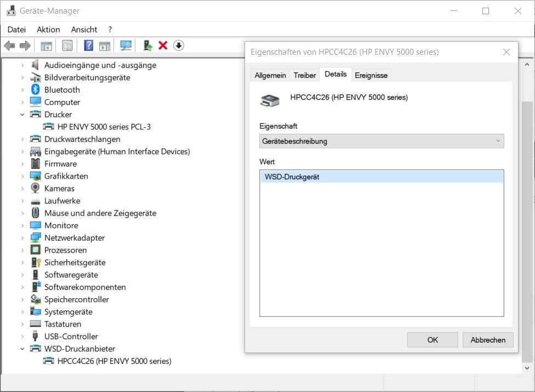
Task: Click the Grafikkarten icon
Action: [36, 176]
